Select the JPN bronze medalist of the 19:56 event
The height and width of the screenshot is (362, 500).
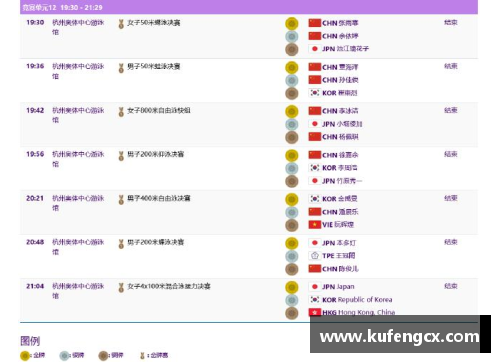coord(342,181)
